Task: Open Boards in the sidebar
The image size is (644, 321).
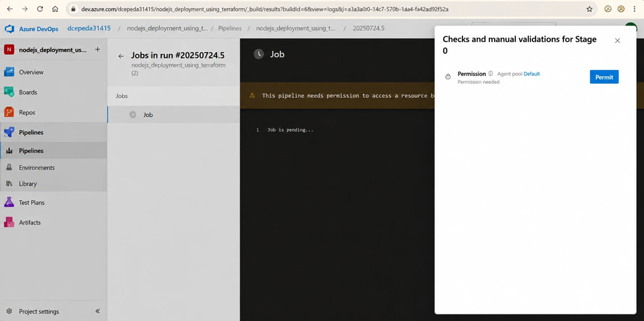Action: [x=54, y=92]
